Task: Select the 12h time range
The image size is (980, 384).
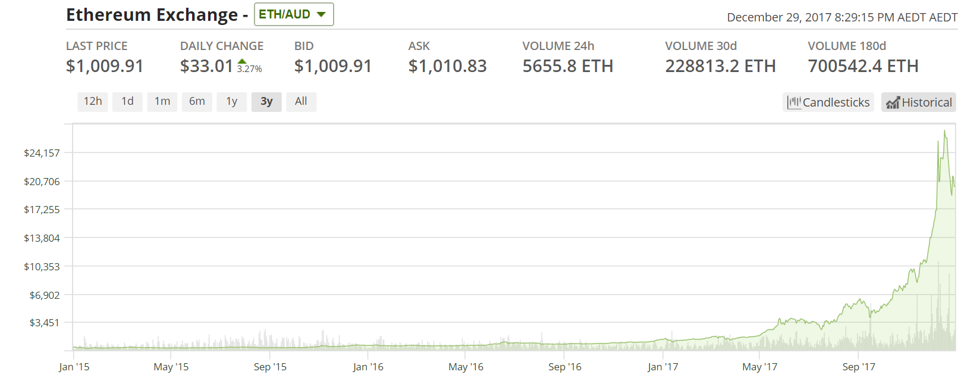Action: (x=93, y=101)
